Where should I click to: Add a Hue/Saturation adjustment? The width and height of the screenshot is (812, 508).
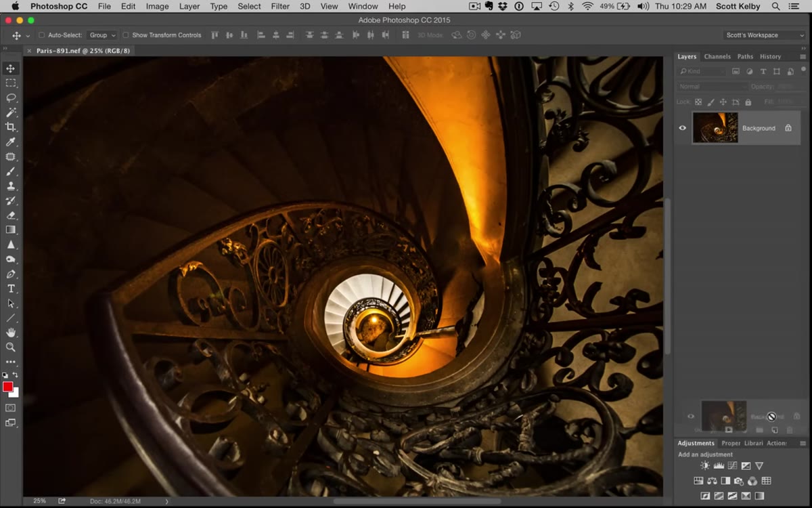click(x=698, y=481)
